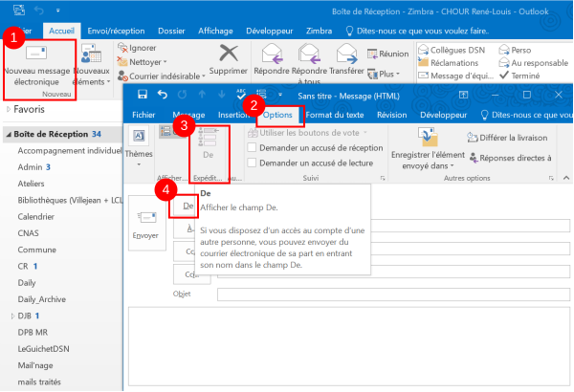Click the Transférer forward icon
The height and width of the screenshot is (392, 574).
346,54
